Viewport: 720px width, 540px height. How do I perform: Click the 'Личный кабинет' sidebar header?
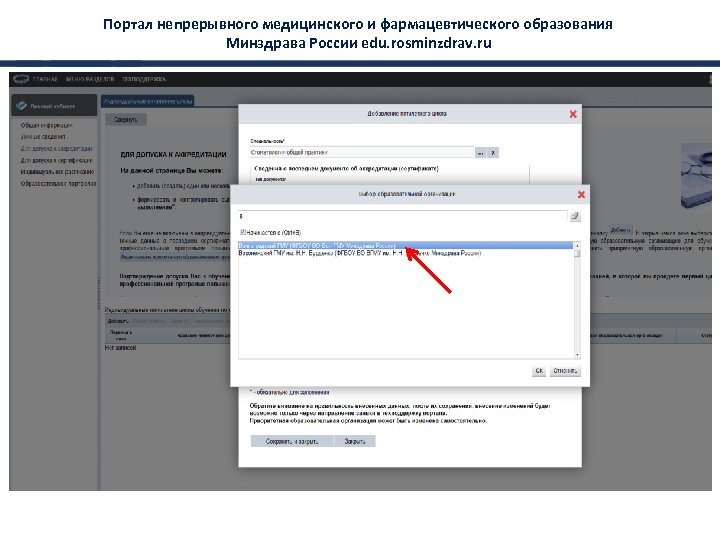pyautogui.click(x=54, y=106)
